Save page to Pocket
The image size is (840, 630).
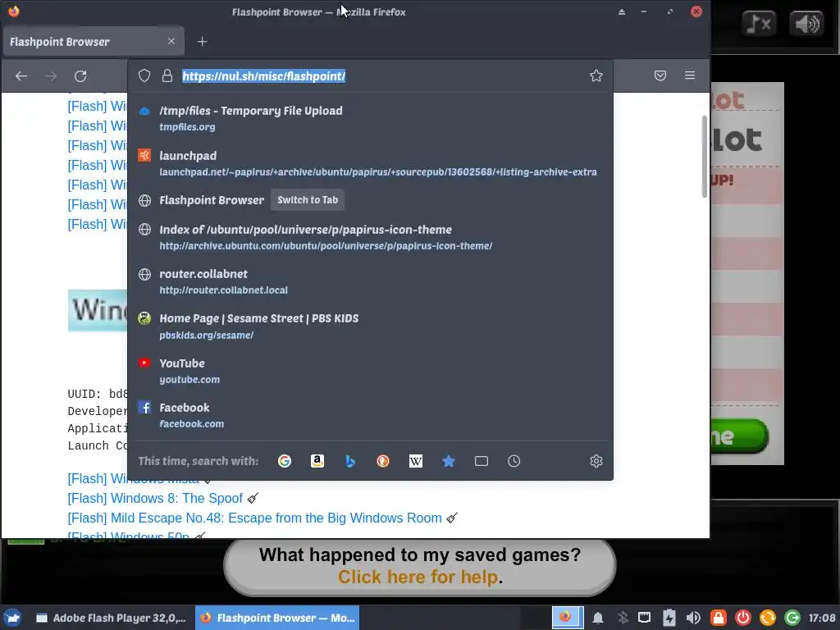(x=660, y=75)
